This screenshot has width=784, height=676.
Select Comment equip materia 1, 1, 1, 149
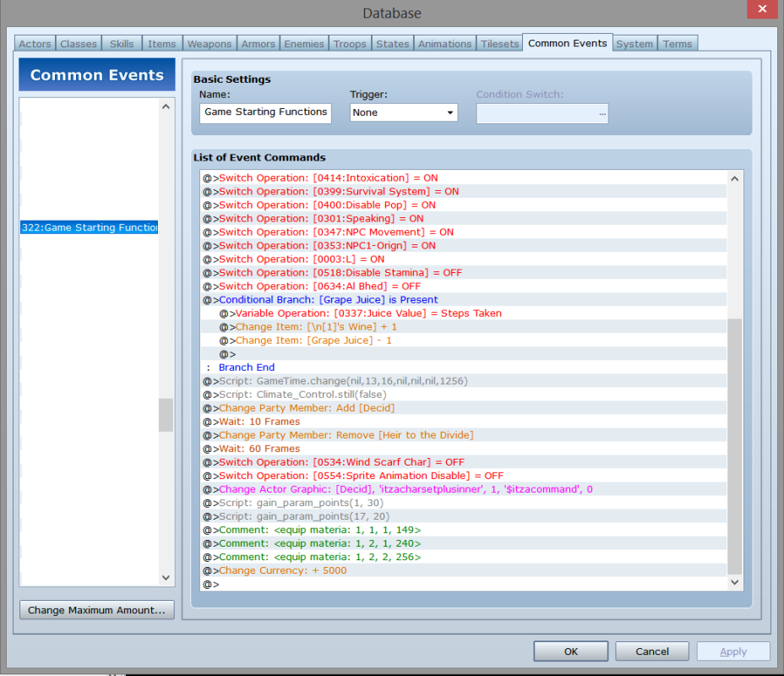(464, 530)
